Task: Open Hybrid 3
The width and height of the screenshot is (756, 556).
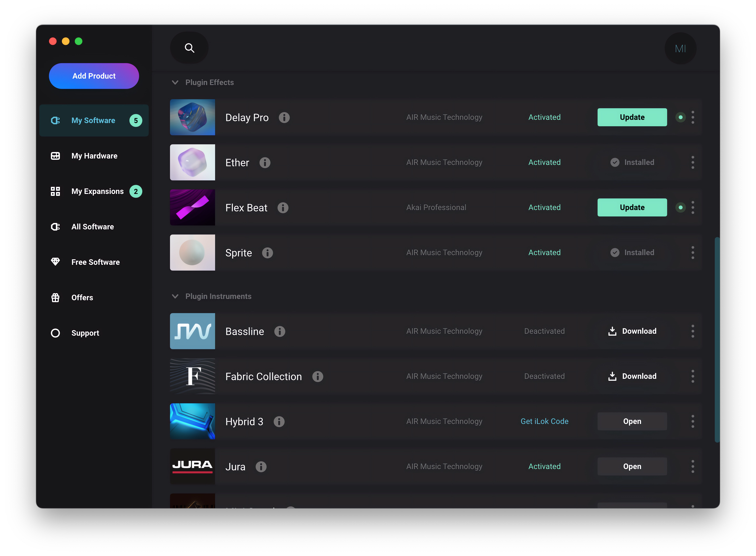Action: pos(632,422)
